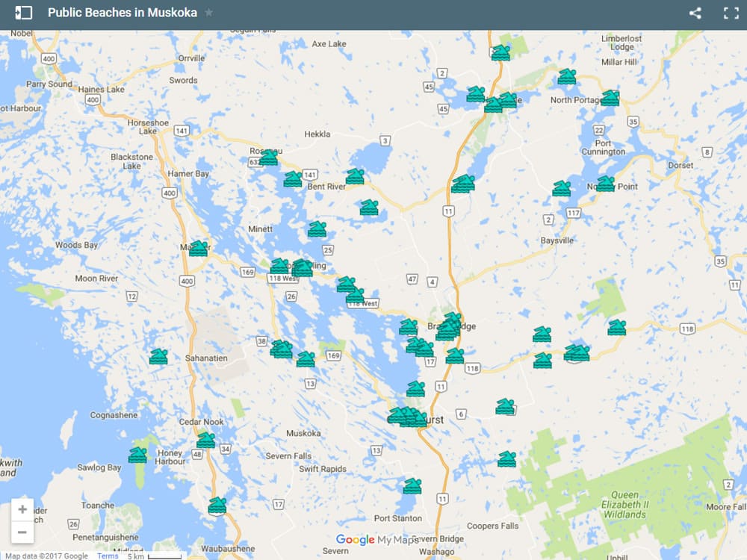Click the Public Beaches in Muskoka title
The height and width of the screenshot is (560, 747).
coord(122,13)
